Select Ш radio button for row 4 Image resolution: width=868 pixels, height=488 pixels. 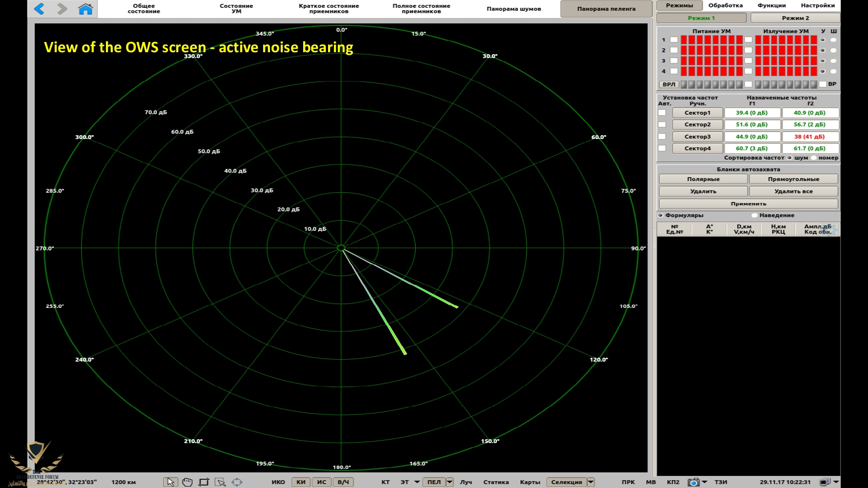[x=833, y=71]
